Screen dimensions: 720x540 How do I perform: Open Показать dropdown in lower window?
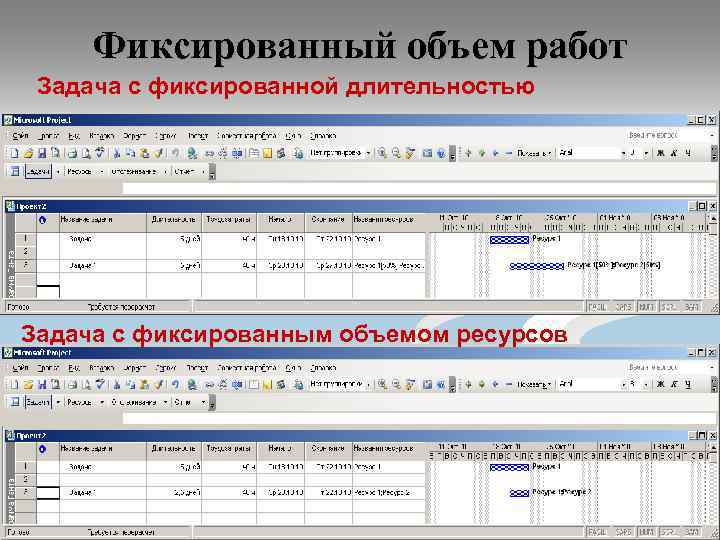[534, 384]
